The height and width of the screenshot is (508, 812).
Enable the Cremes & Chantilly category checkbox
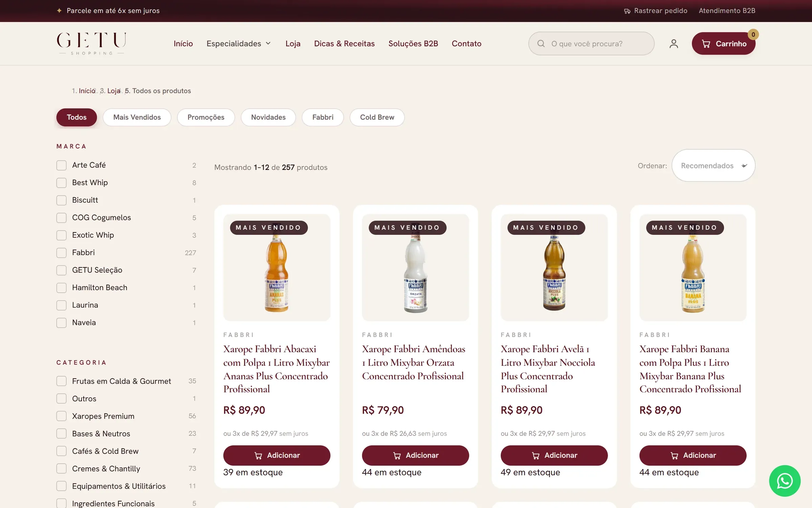61,469
